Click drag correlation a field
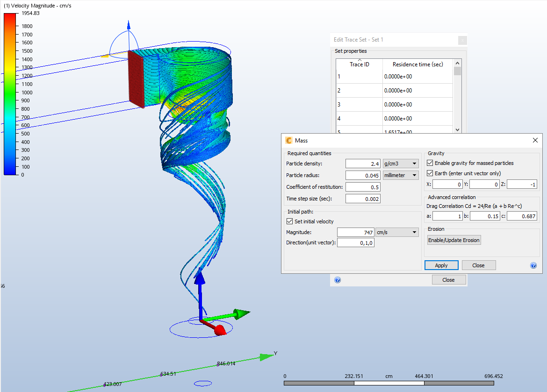The width and height of the screenshot is (547, 392). tap(447, 216)
